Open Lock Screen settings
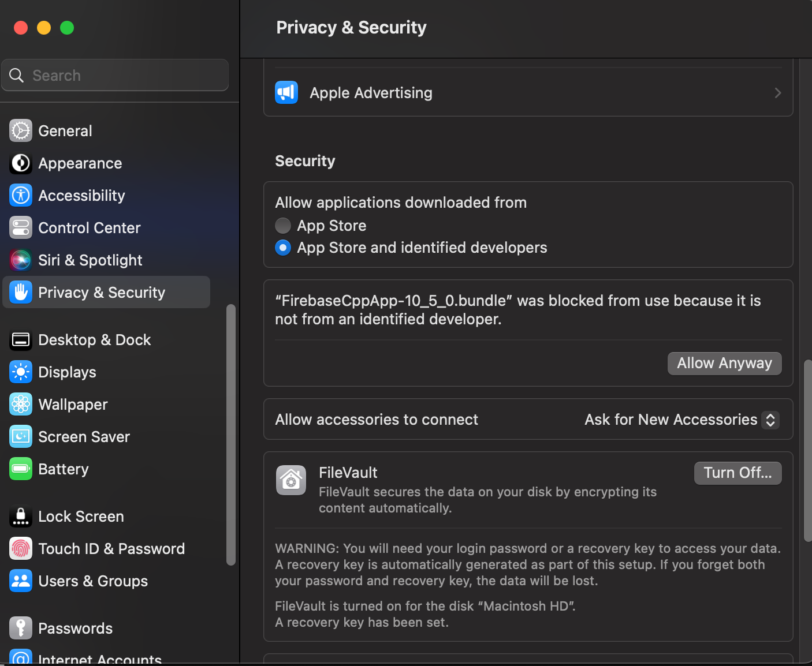This screenshot has width=812, height=666. coord(106,517)
